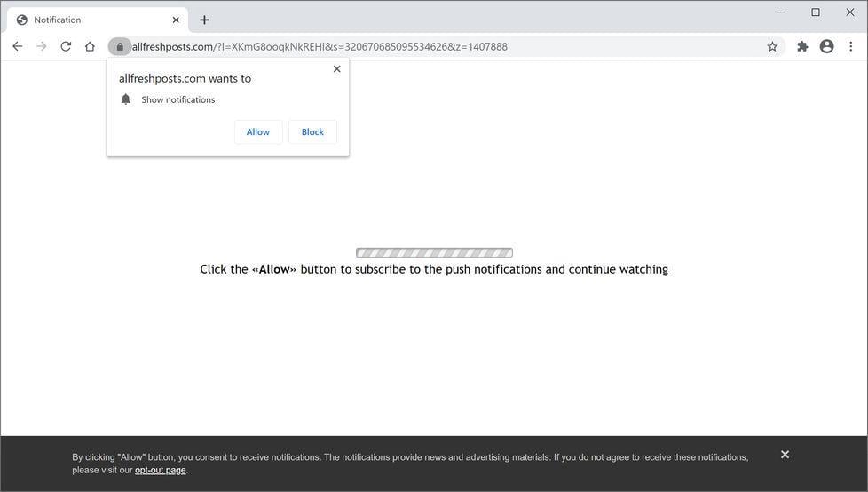Click the lock site info icon
This screenshot has width=868, height=492.
120,46
